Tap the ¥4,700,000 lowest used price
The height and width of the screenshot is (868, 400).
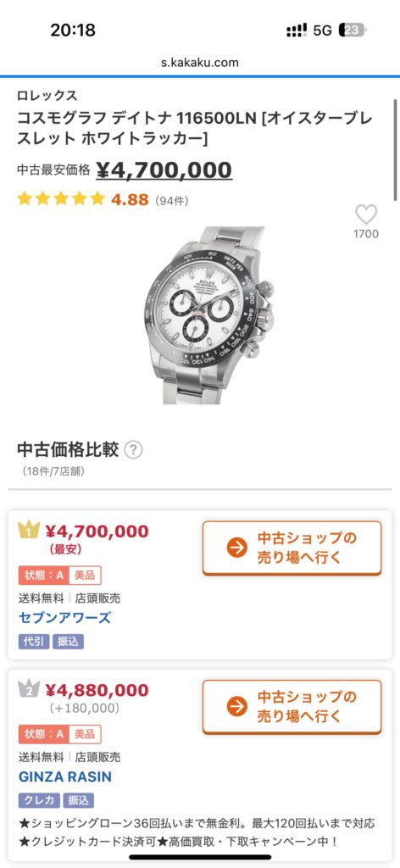164,170
